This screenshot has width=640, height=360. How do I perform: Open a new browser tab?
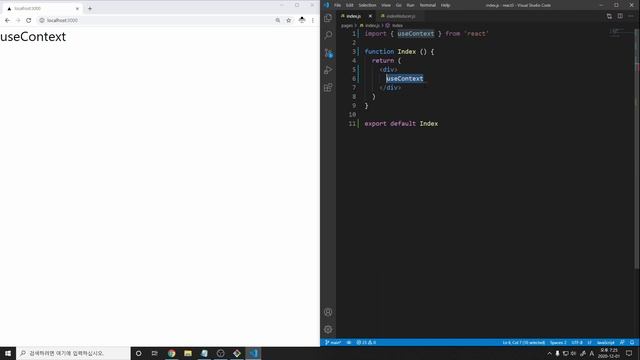pos(90,8)
